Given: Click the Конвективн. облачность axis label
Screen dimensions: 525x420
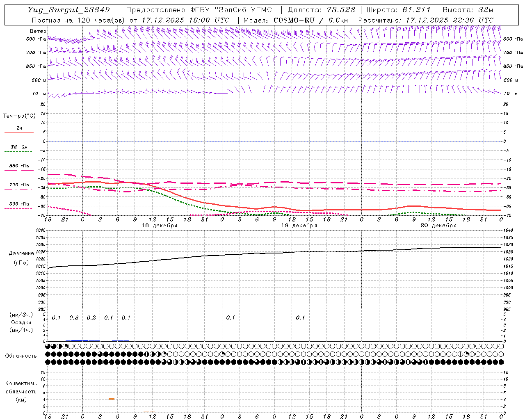Looking at the screenshot, I should 21,391.
